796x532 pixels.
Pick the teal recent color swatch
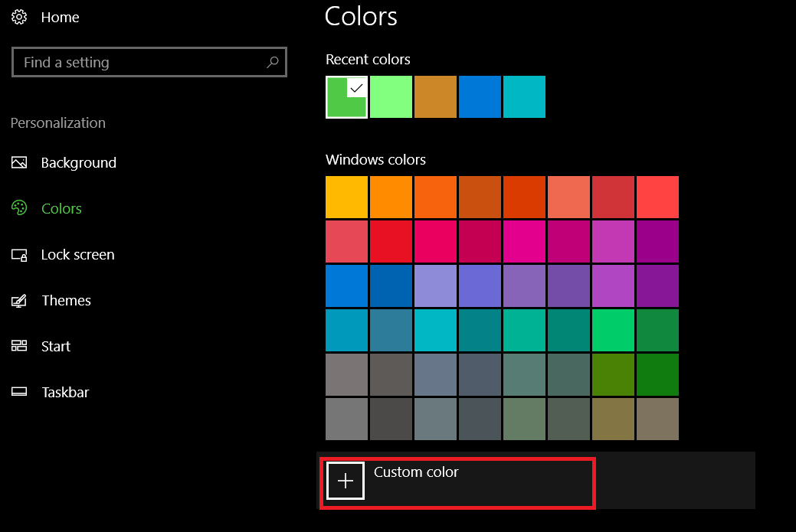pyautogui.click(x=524, y=97)
